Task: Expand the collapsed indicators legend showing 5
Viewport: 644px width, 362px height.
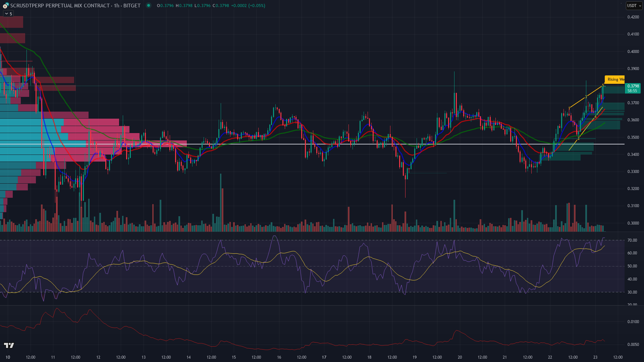Action: tap(8, 14)
